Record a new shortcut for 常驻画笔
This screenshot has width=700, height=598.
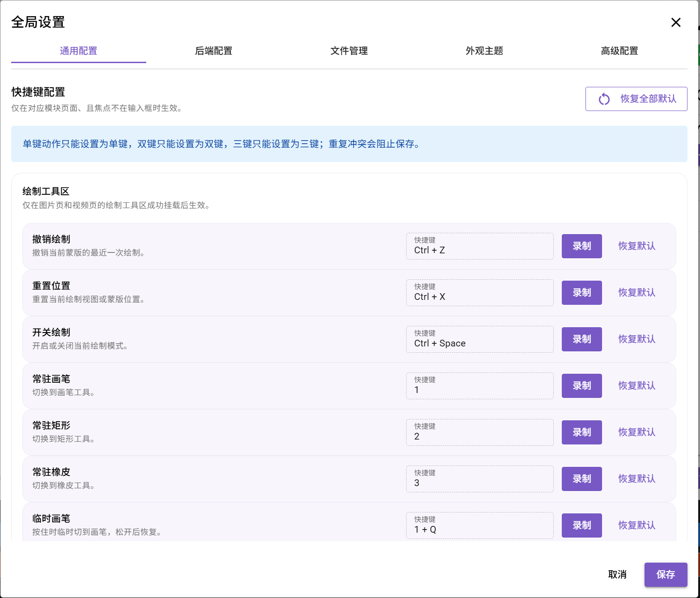581,386
